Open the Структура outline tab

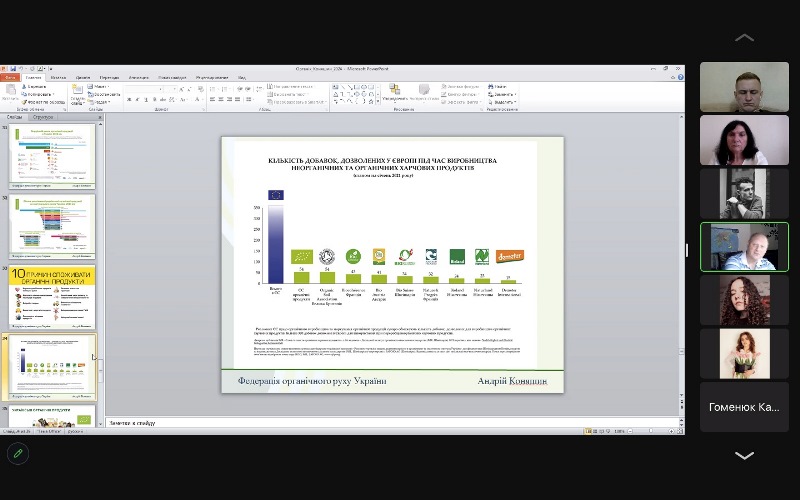pos(44,117)
